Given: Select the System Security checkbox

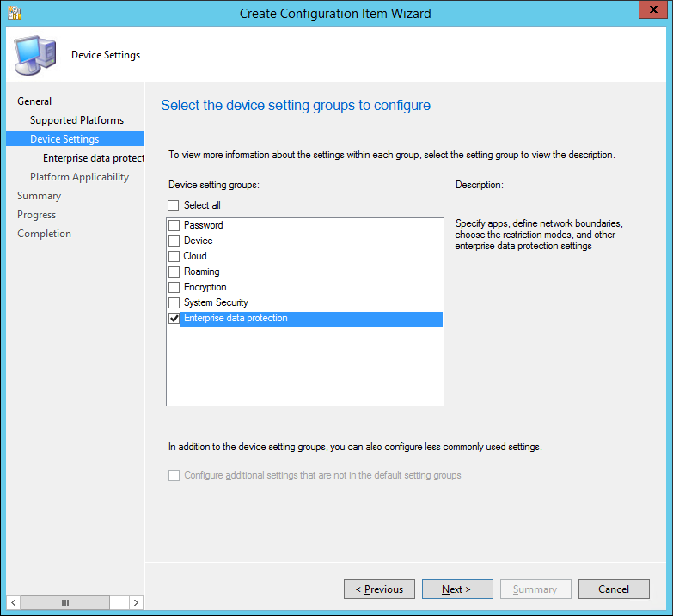Looking at the screenshot, I should [x=174, y=302].
